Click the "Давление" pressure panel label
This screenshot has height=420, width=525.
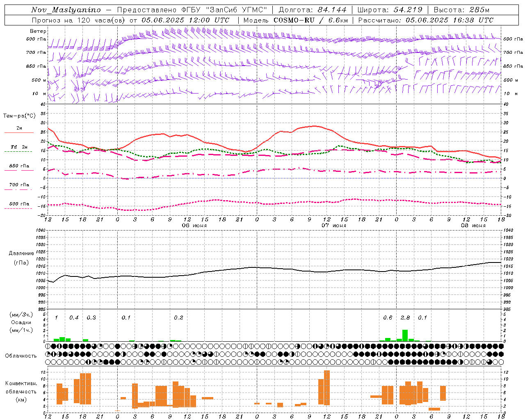[21, 253]
